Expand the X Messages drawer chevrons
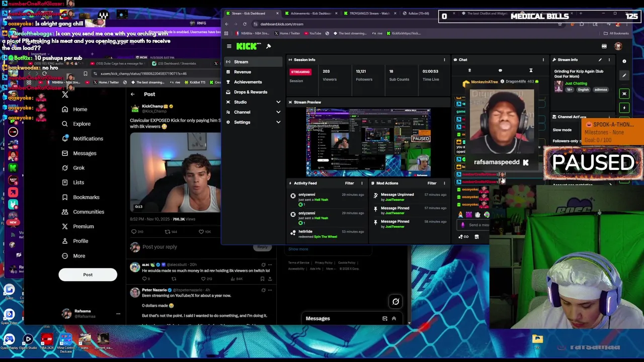 [x=394, y=318]
